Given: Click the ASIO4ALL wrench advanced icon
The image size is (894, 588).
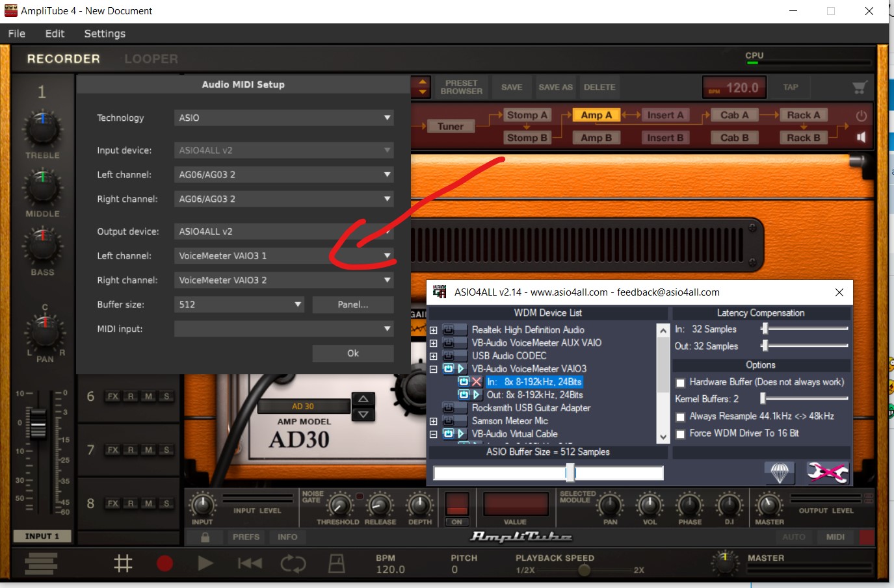Looking at the screenshot, I should click(x=827, y=472).
